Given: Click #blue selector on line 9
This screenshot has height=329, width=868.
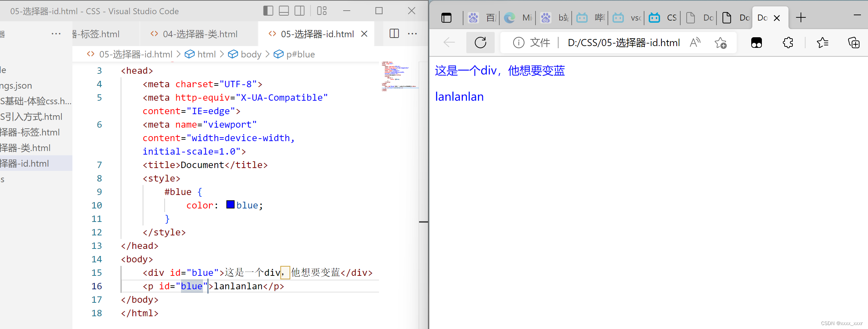Looking at the screenshot, I should click(178, 192).
